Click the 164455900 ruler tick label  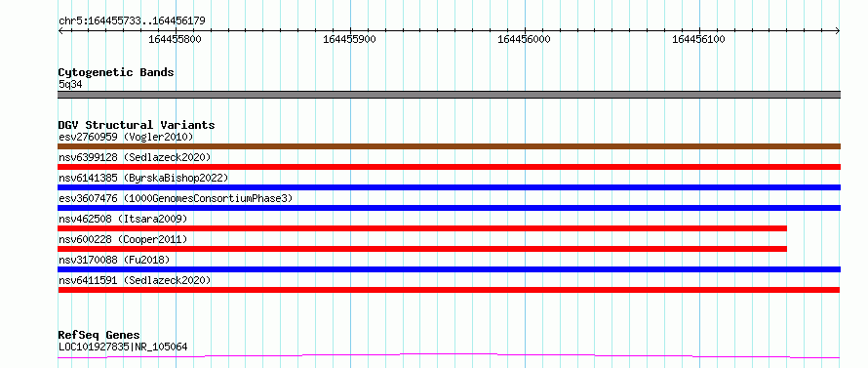tap(349, 39)
